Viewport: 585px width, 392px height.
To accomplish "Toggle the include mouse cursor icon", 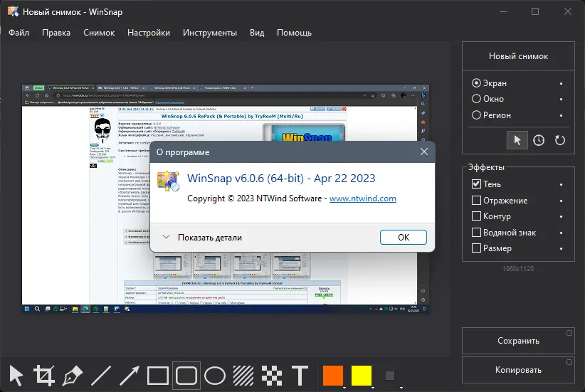I will pos(517,140).
